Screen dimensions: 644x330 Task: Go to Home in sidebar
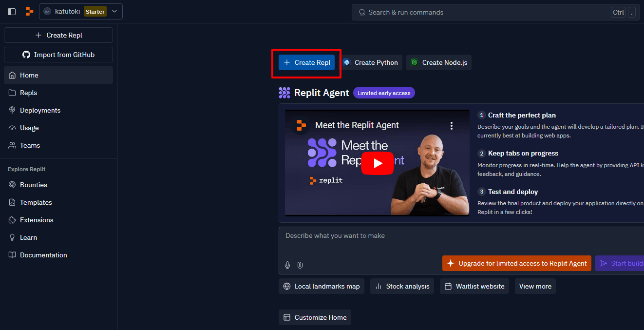[x=58, y=75]
